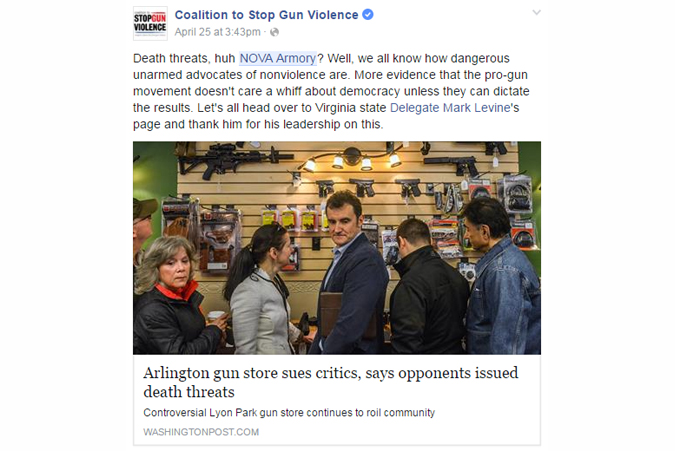Click the globe public privacy icon
The image size is (675, 451).
pos(274,32)
